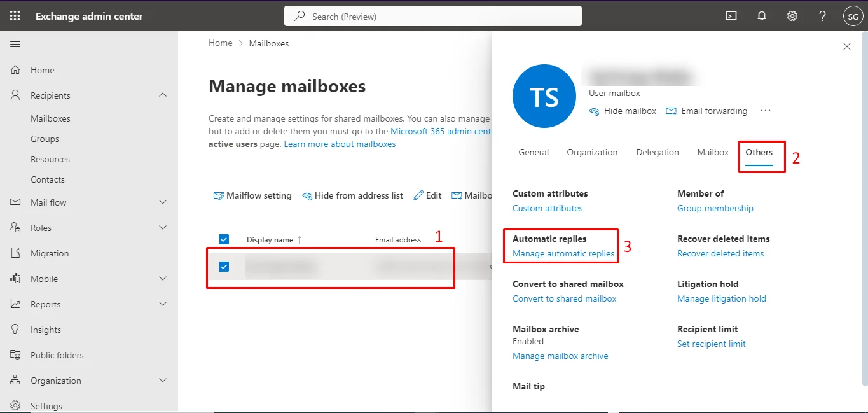Click Hide from address list
This screenshot has width=868, height=413.
(352, 195)
